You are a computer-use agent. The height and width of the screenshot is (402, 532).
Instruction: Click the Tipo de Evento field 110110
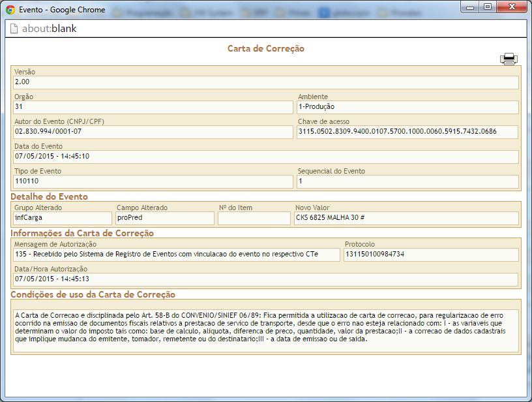[153, 181]
